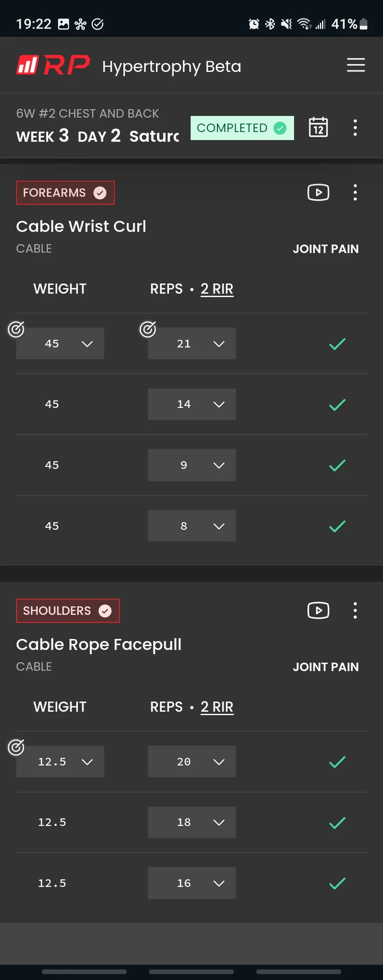Tap the COMPLETED status badge

pyautogui.click(x=242, y=128)
